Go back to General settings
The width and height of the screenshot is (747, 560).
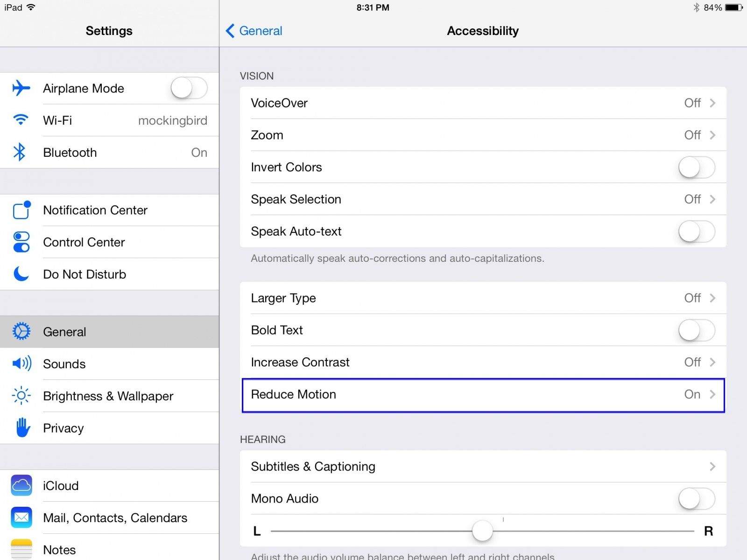point(254,31)
